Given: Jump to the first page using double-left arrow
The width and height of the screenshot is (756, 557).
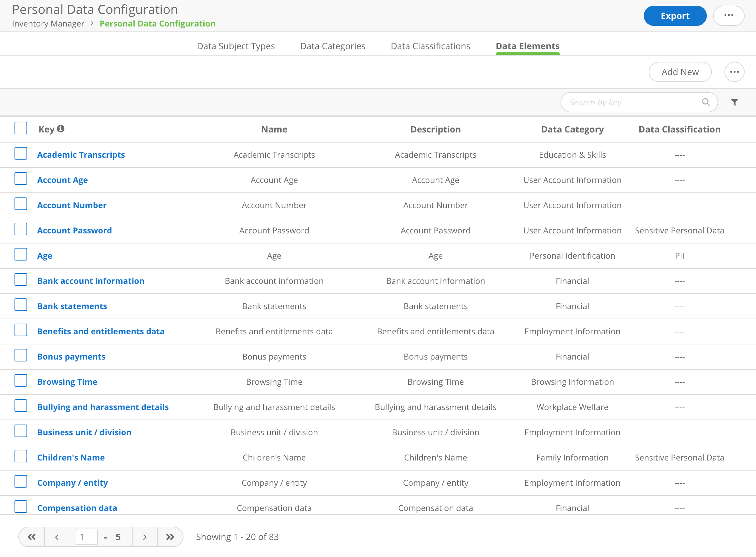Looking at the screenshot, I should pos(31,536).
